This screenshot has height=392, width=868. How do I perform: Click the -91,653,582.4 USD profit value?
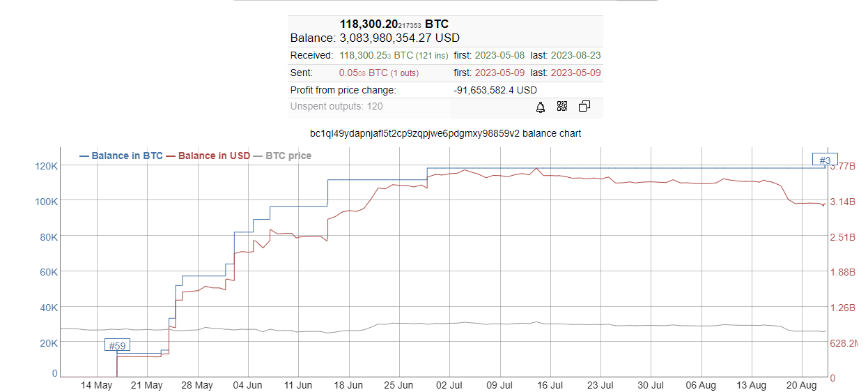(495, 90)
